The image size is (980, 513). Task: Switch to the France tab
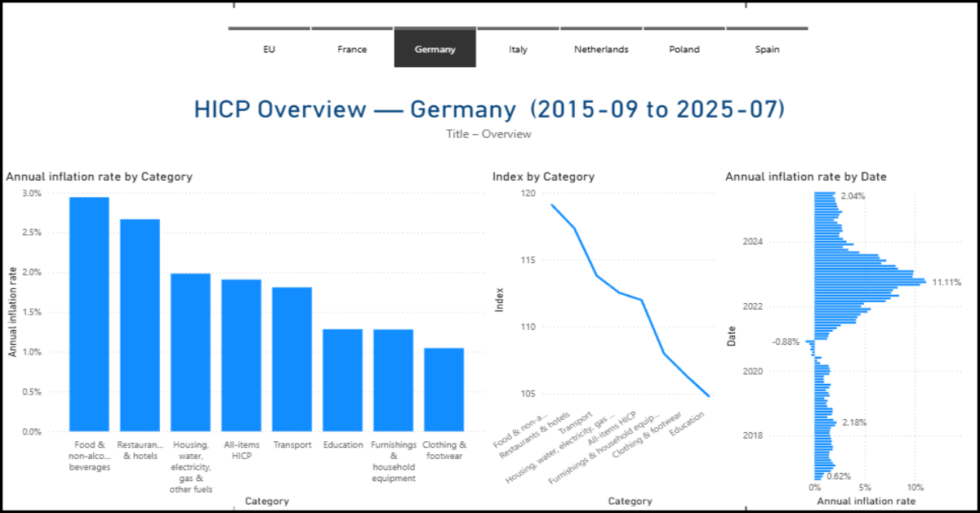click(x=352, y=48)
